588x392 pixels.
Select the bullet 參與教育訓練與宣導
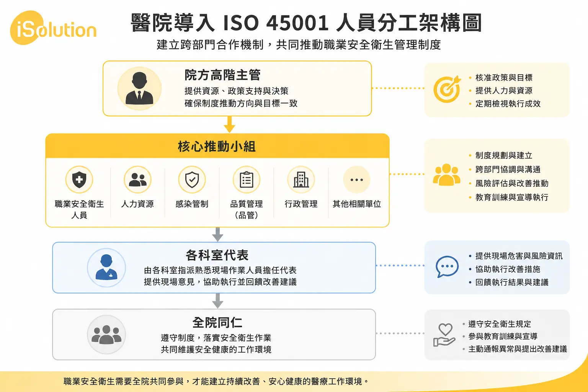(503, 336)
